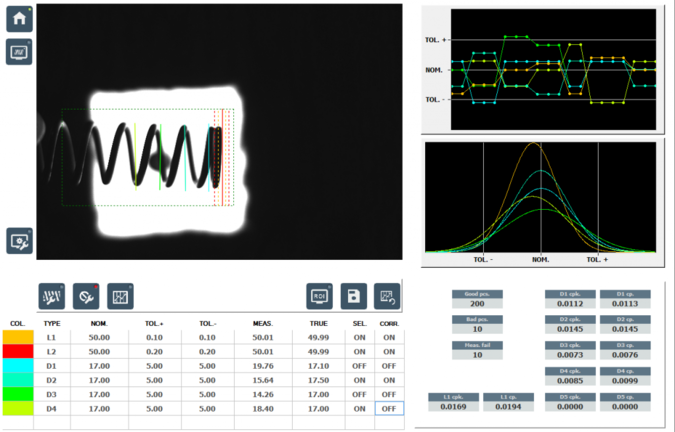Viewport: 675px width, 432px height.
Task: Click the yellow-green D4 color swatch
Action: click(x=18, y=408)
